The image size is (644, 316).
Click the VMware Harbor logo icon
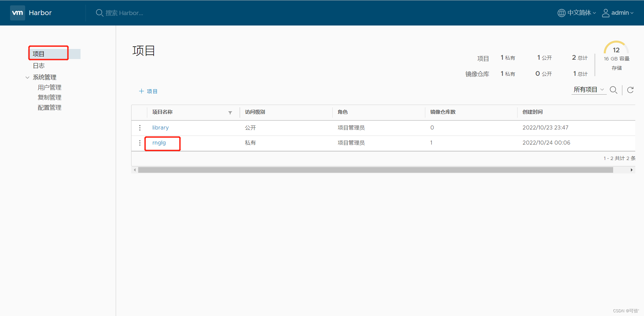[x=17, y=13]
